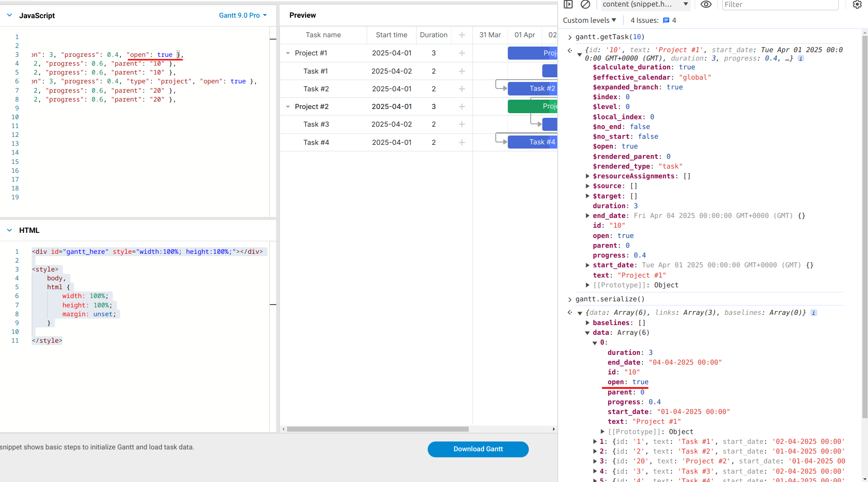Click the JavaScript editor minimap scroll marker
The height and width of the screenshot is (482, 868).
[x=273, y=39]
